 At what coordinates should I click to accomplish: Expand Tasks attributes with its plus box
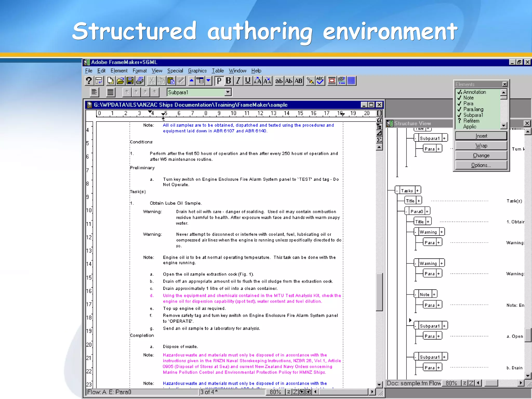pos(417,191)
